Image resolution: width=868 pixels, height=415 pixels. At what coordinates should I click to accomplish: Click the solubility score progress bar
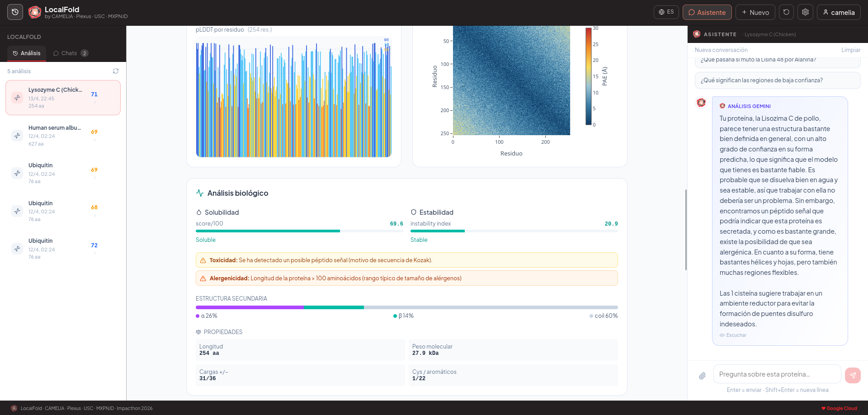click(x=299, y=231)
